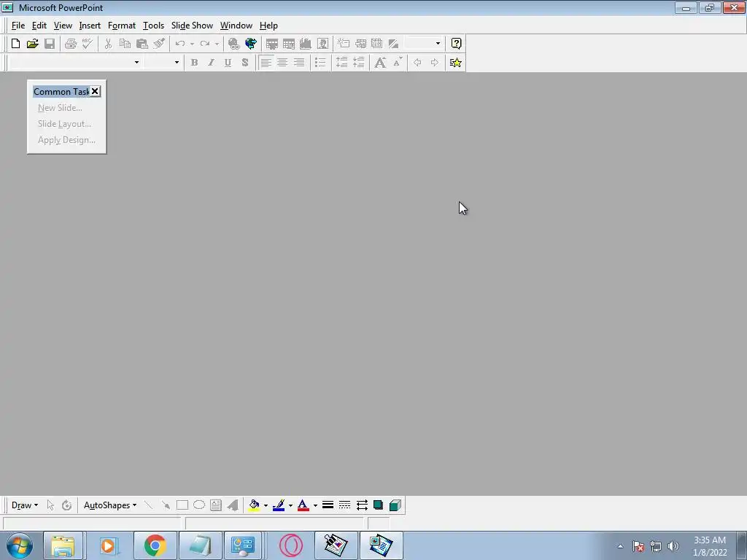Click the Increase Paragraph Spacing icon

(341, 63)
